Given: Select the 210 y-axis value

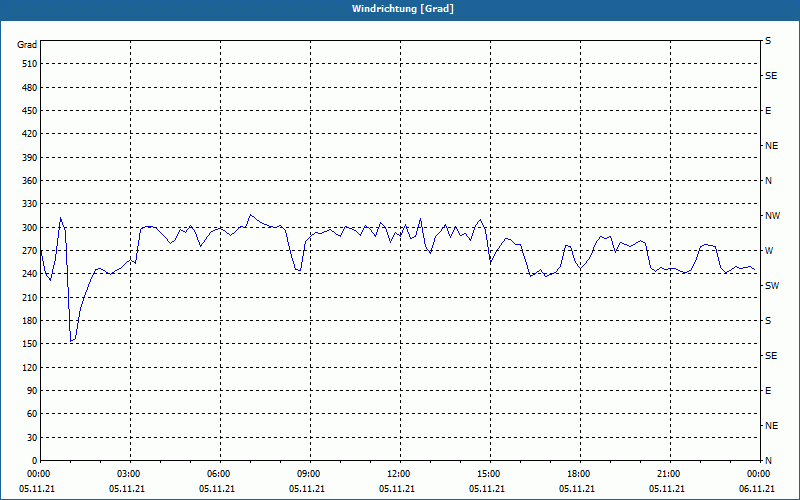Looking at the screenshot, I should click(30, 297).
